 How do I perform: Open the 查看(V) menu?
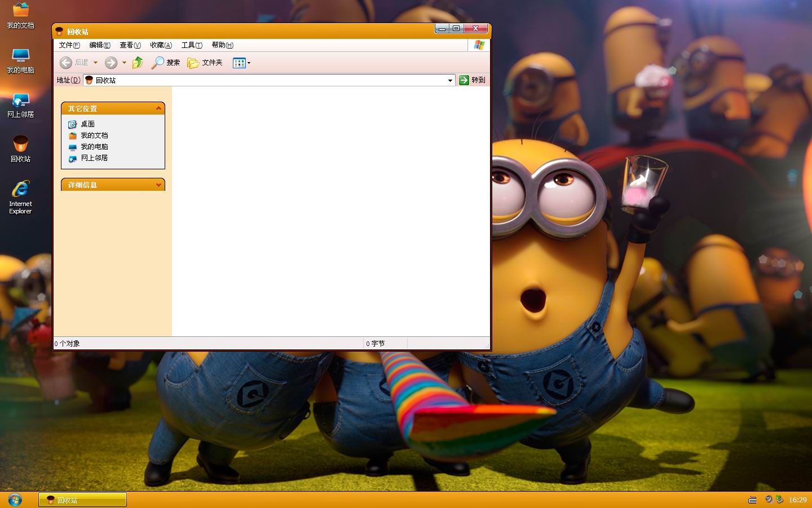[130, 45]
